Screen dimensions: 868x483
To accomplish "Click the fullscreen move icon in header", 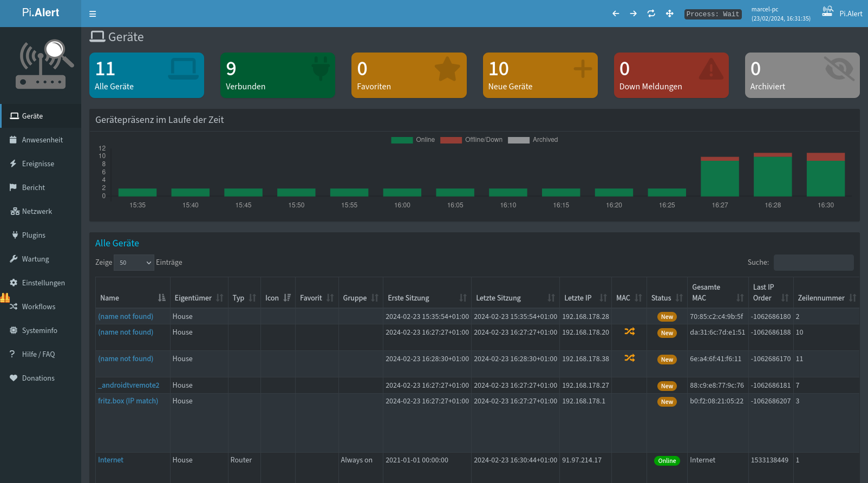I will [670, 14].
